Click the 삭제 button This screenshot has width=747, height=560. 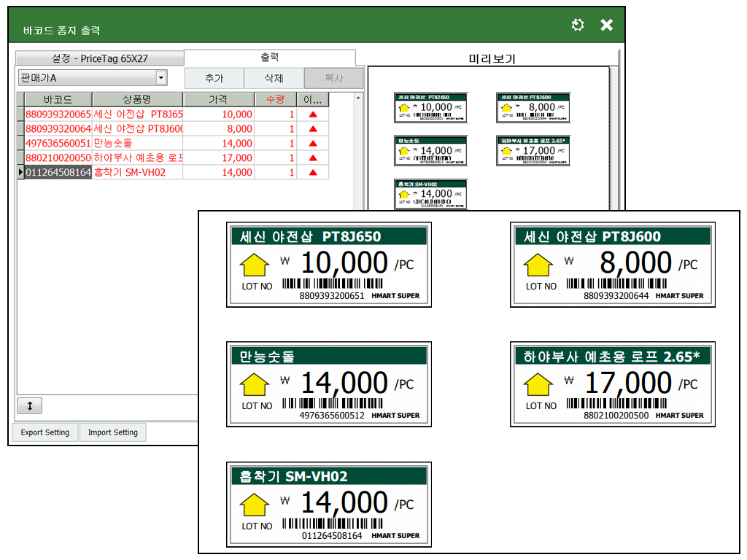coord(274,78)
